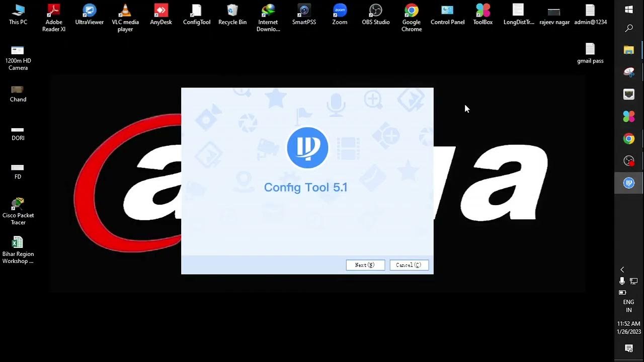Switch to OBS Studio taskbar icon

(x=629, y=161)
